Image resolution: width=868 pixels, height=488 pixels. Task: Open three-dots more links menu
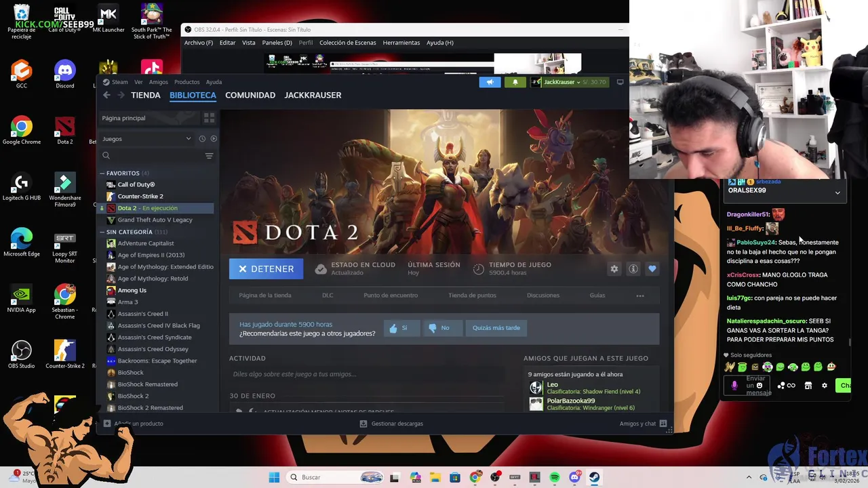[639, 296]
